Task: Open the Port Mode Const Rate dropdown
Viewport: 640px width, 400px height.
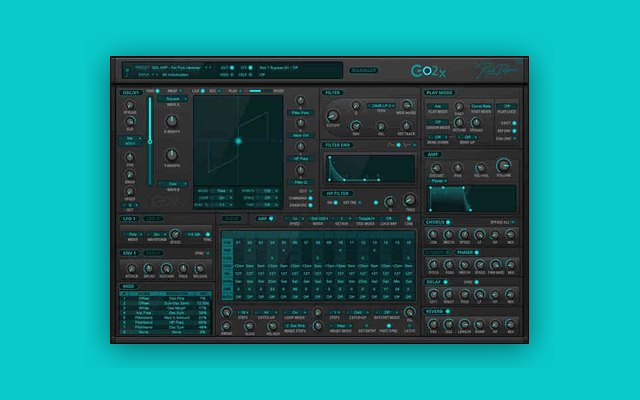Action: [480, 106]
